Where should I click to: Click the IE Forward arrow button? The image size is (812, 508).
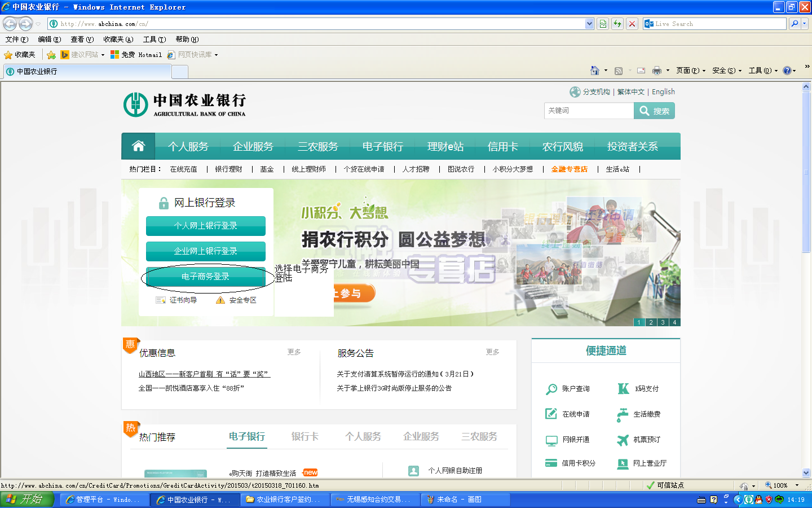click(x=25, y=24)
